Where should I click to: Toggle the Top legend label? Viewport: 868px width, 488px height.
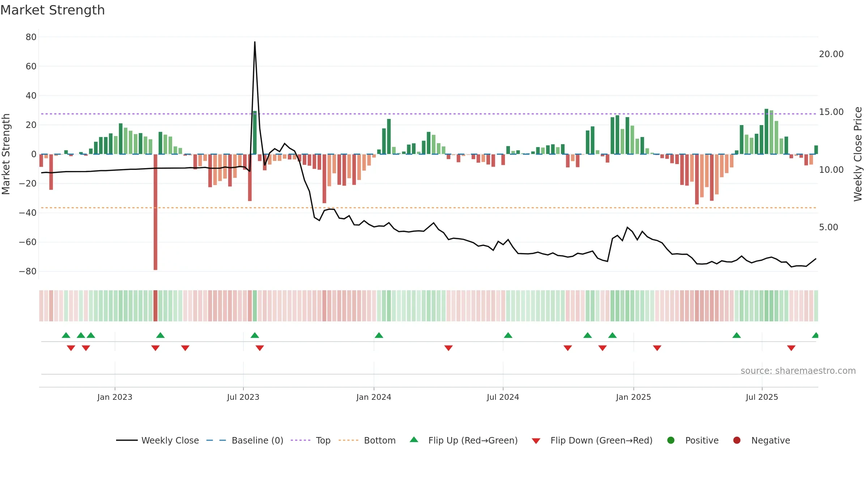point(323,440)
